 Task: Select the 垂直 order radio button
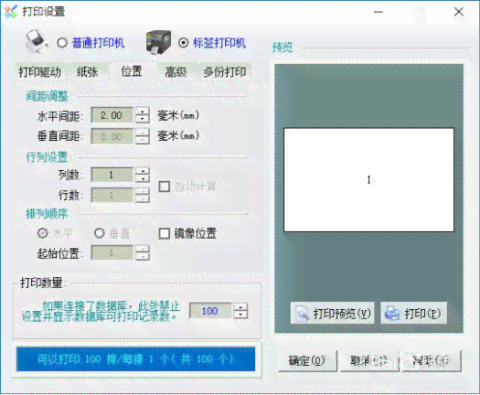pyautogui.click(x=99, y=233)
